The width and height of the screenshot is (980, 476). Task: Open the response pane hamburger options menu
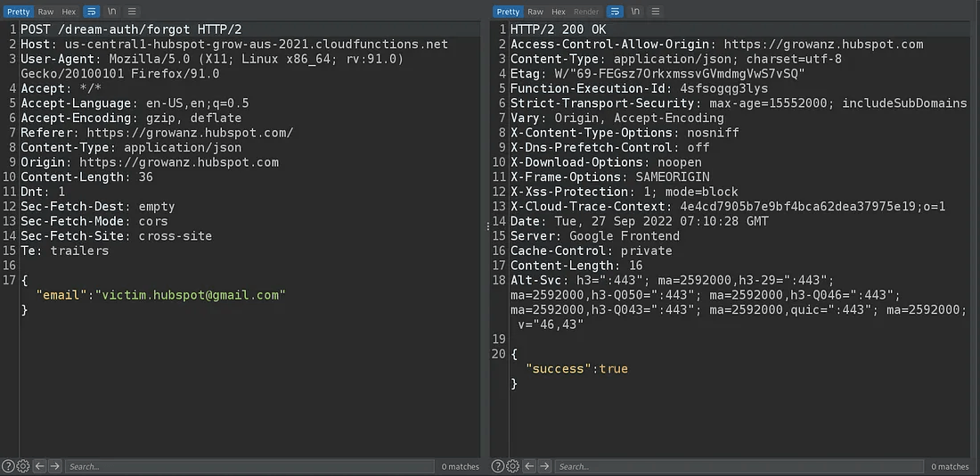click(655, 12)
